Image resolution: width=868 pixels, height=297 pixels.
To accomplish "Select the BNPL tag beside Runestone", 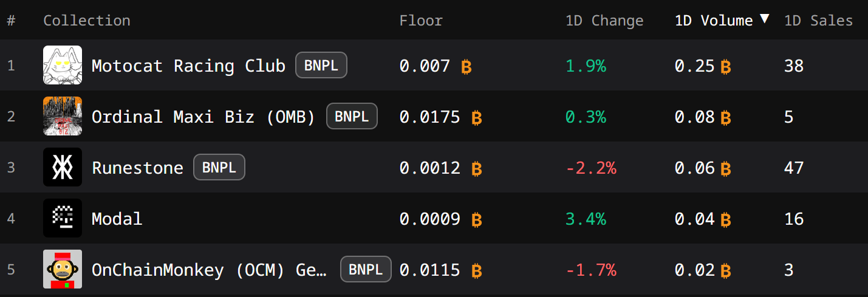I will [219, 168].
